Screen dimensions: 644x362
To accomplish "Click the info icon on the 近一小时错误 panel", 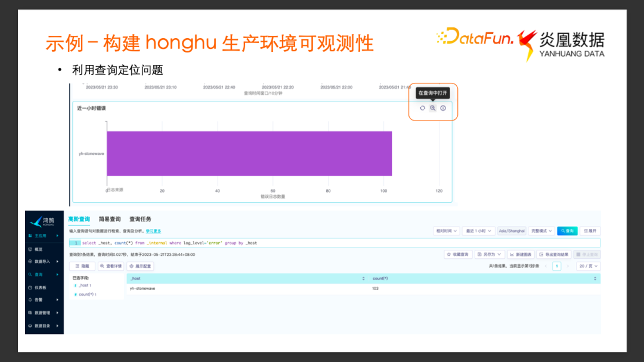I will point(442,108).
